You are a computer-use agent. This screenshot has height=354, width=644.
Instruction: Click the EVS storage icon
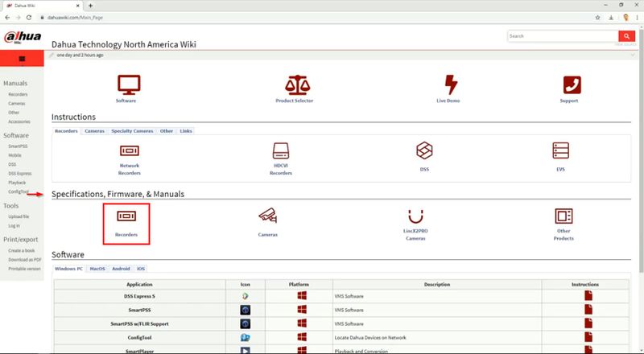(560, 150)
